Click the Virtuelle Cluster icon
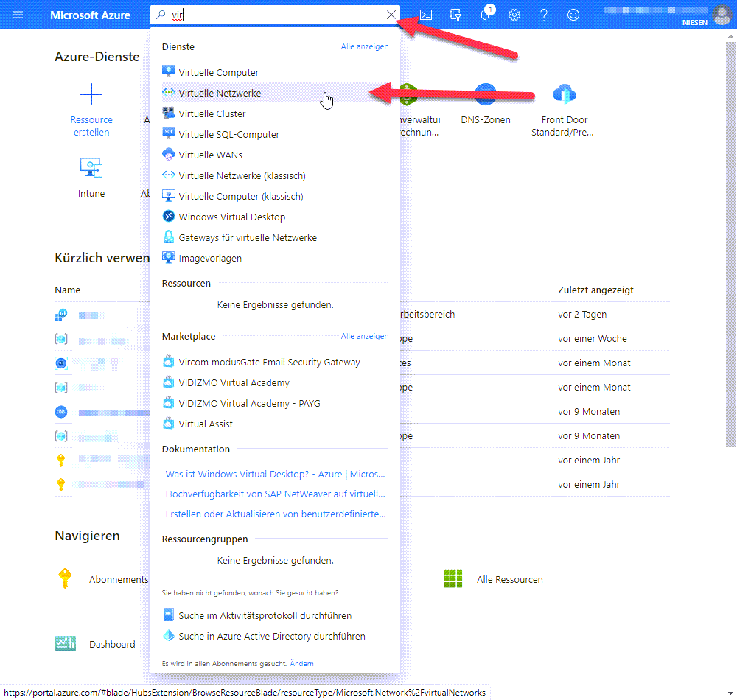This screenshot has width=737, height=700. (168, 113)
